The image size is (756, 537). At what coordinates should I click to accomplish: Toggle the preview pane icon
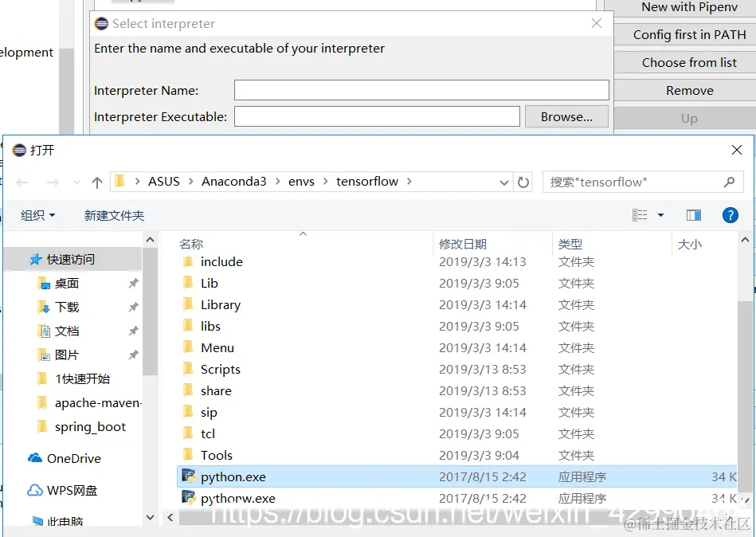coord(693,215)
